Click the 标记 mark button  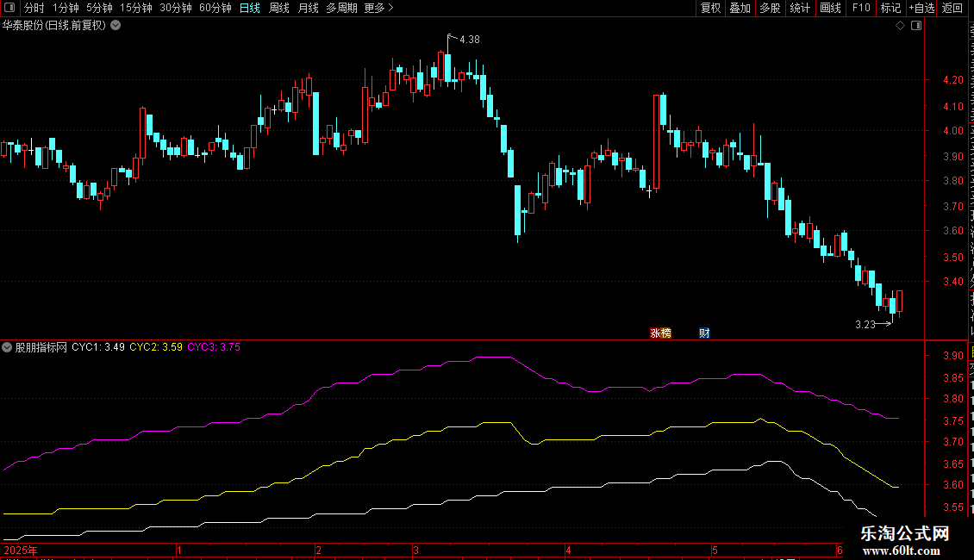coord(890,8)
